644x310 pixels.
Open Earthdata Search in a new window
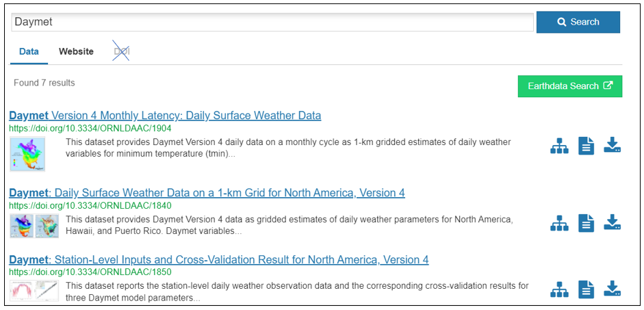click(x=570, y=86)
